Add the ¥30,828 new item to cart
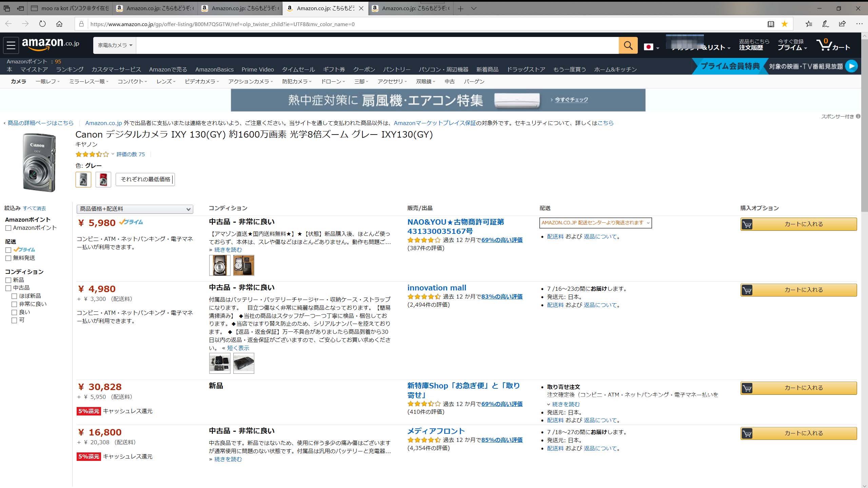This screenshot has width=868, height=488. 798,388
